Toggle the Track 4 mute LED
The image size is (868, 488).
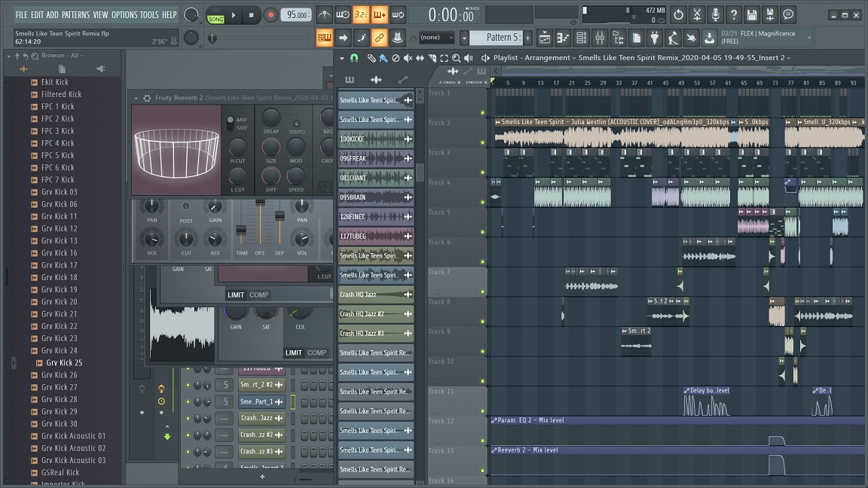pyautogui.click(x=482, y=203)
